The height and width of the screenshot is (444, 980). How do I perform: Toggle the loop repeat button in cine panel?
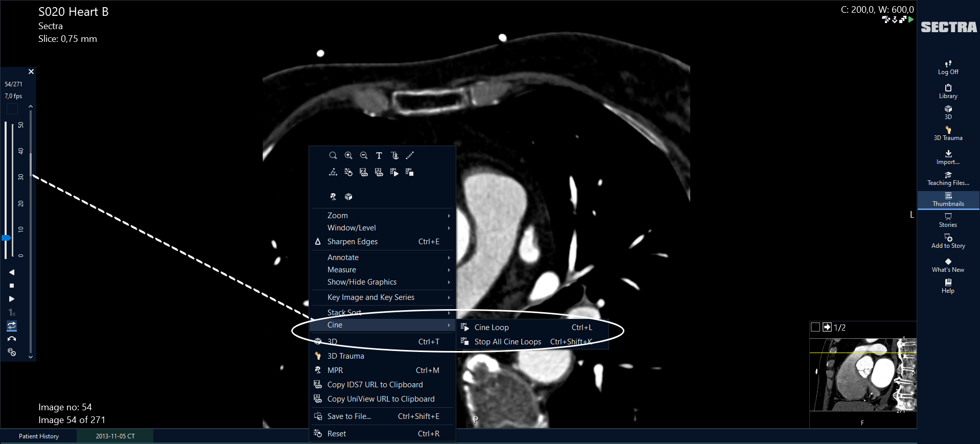pos(12,325)
